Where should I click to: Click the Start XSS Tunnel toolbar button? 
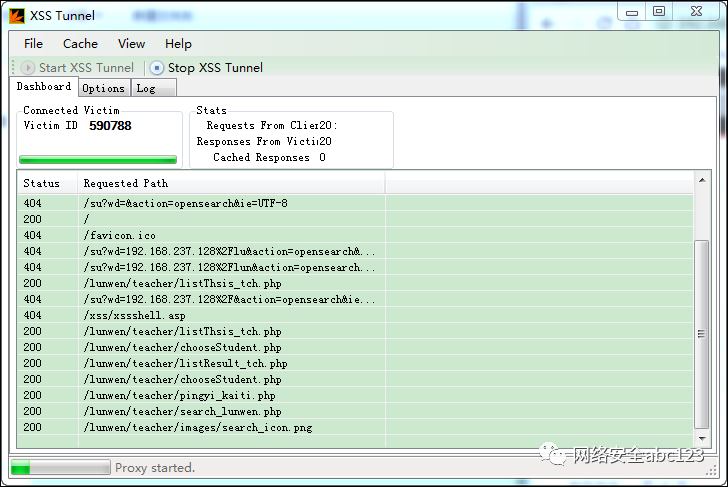pos(77,68)
